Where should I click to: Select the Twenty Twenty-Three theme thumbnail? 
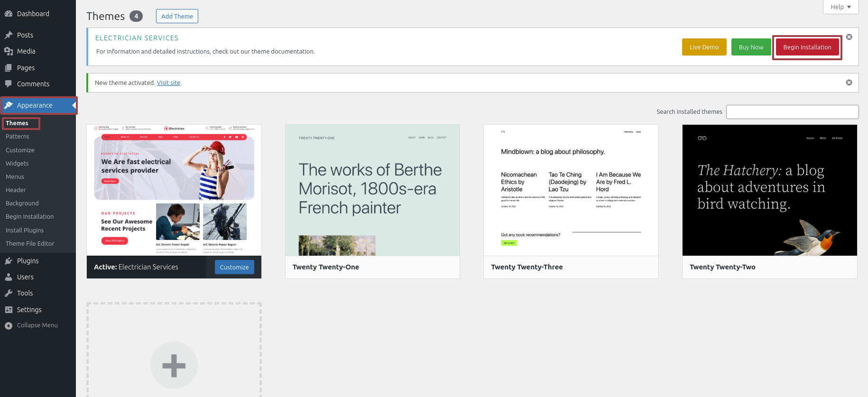pos(571,190)
